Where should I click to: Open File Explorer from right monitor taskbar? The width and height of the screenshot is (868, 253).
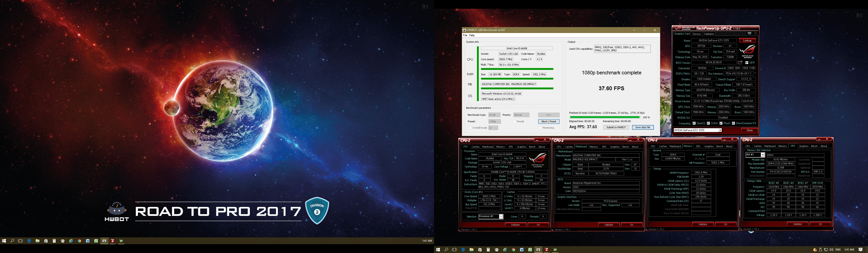(471, 250)
